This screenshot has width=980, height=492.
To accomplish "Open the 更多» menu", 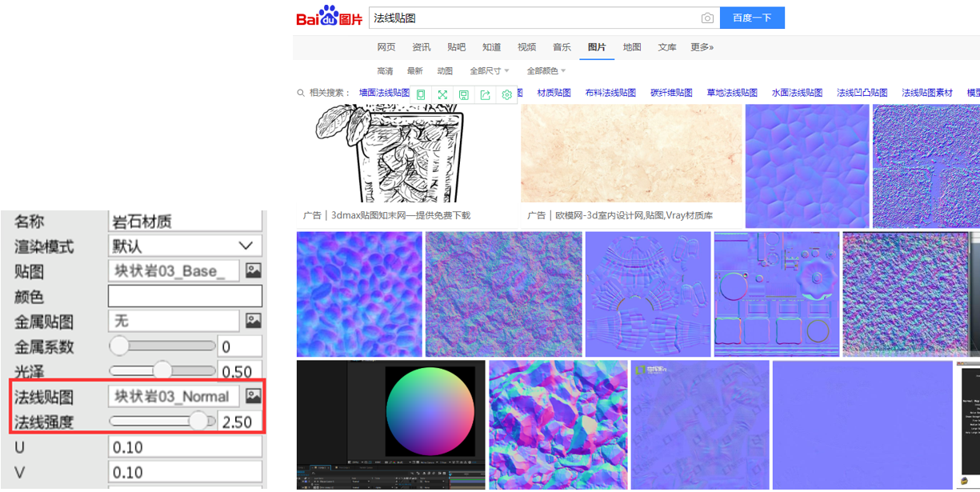I will pyautogui.click(x=702, y=47).
